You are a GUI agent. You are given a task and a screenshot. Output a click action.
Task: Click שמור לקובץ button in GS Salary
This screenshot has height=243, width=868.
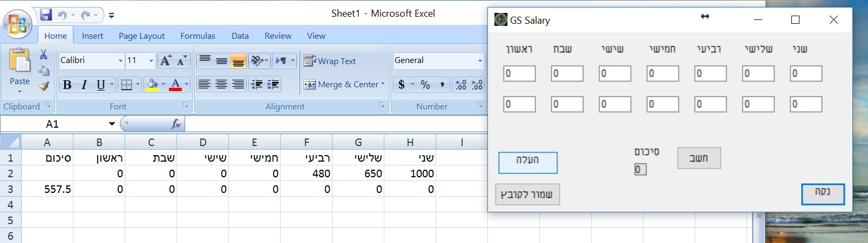[527, 195]
